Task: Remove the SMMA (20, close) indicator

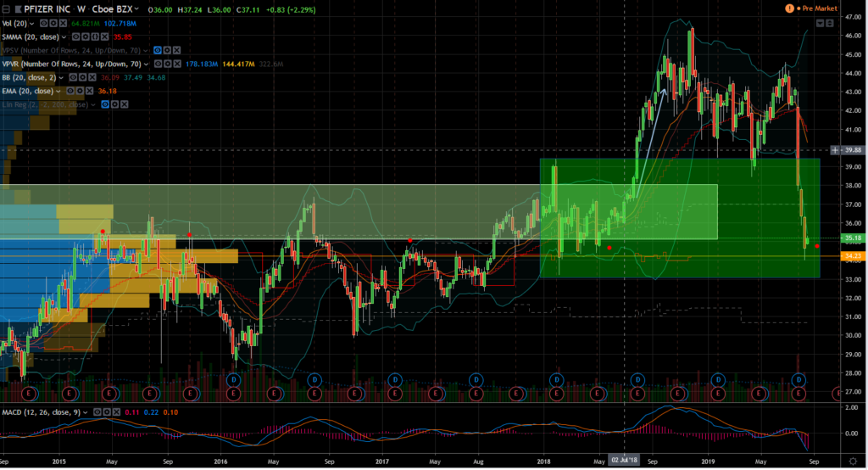Action: pyautogui.click(x=104, y=36)
